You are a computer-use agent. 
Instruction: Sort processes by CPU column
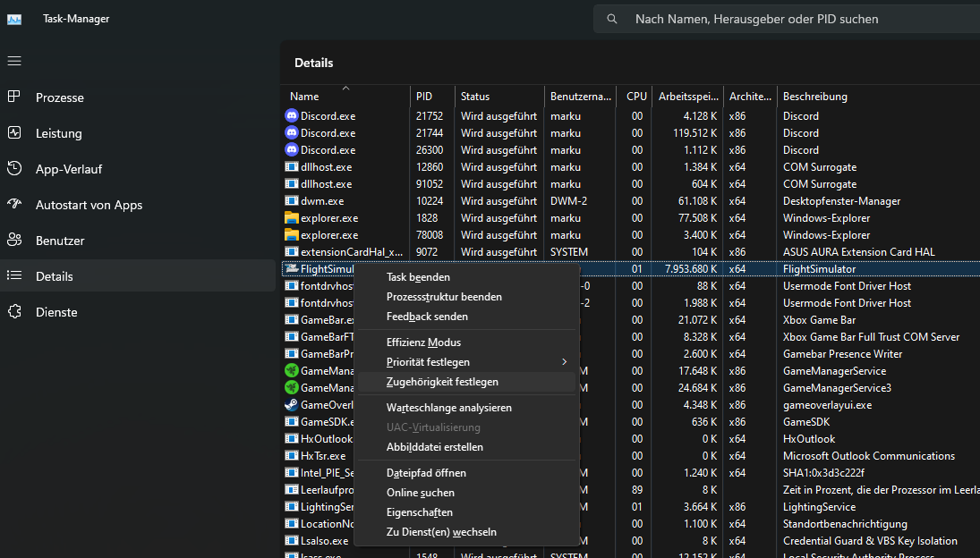(x=636, y=97)
